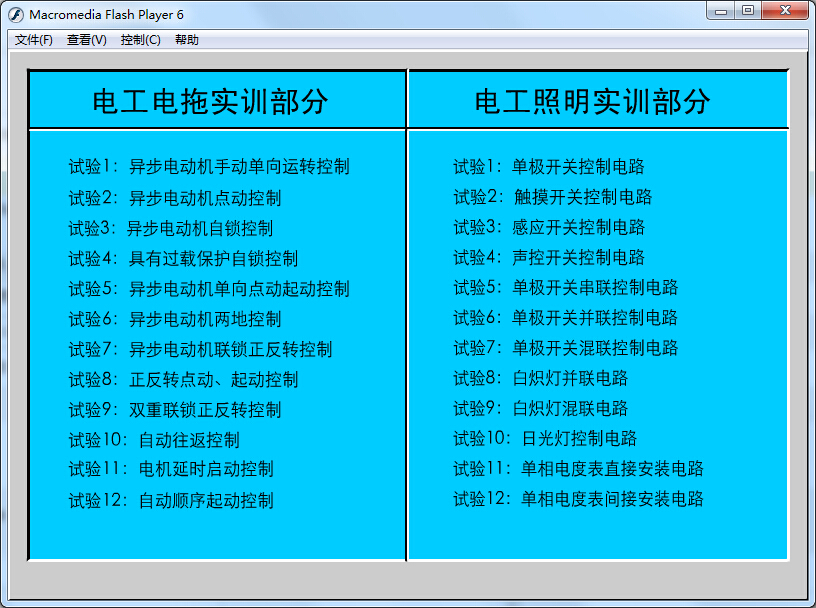Open 试验8: 白炽灯并联电路

pos(540,379)
